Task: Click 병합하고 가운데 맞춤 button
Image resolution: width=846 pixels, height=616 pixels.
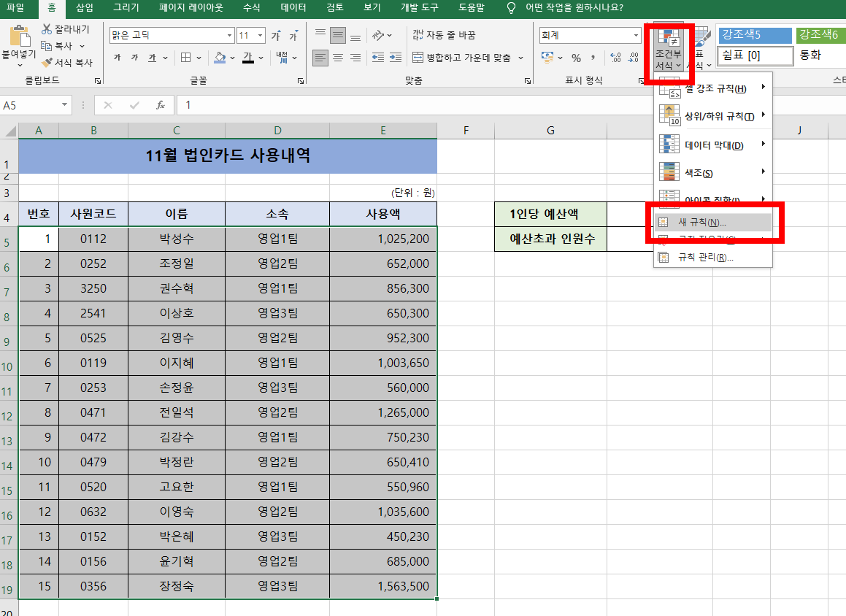Action: click(461, 57)
